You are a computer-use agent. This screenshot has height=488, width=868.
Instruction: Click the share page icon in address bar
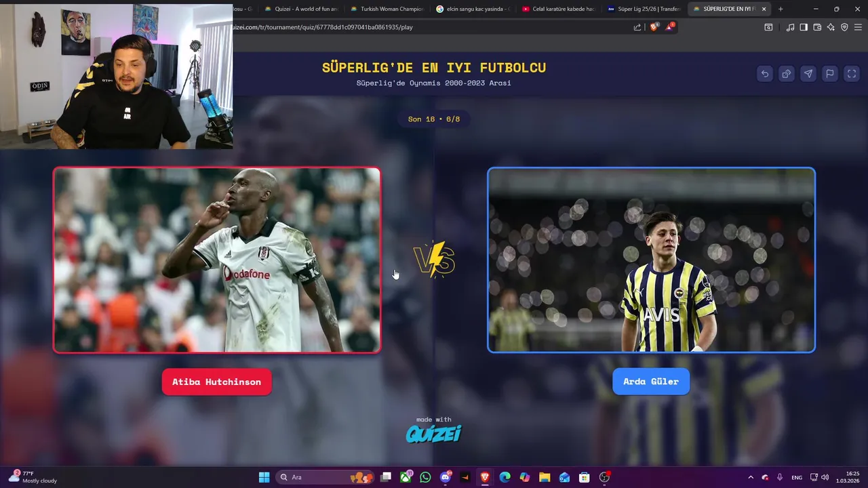[x=637, y=27]
